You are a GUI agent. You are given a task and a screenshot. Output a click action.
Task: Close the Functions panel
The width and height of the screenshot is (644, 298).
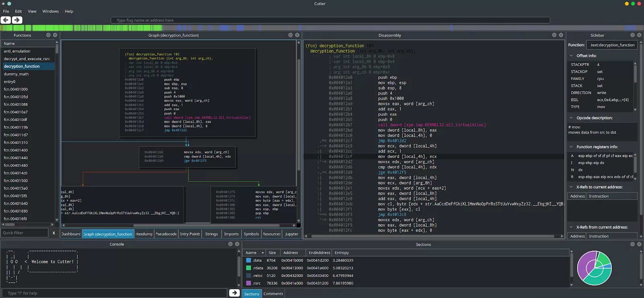point(55,35)
